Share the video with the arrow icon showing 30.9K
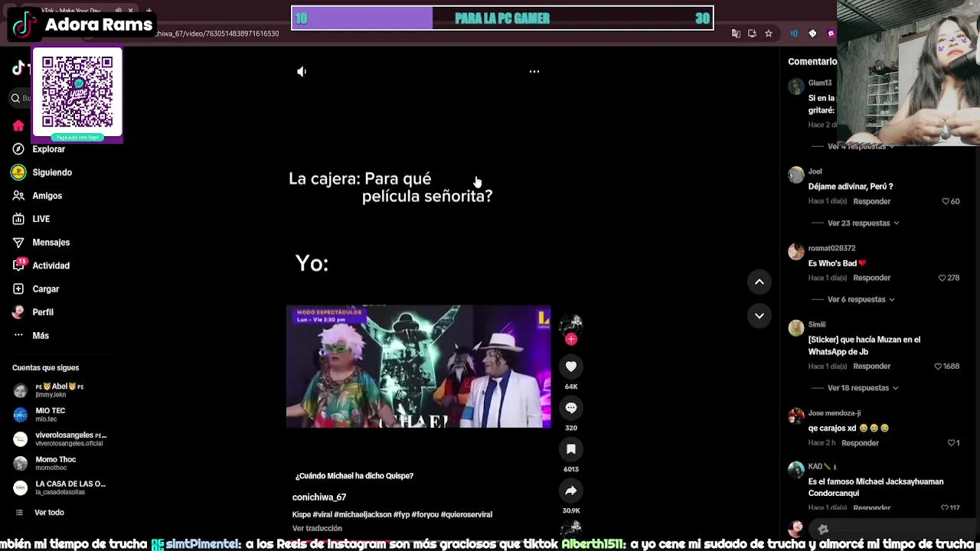 (571, 491)
